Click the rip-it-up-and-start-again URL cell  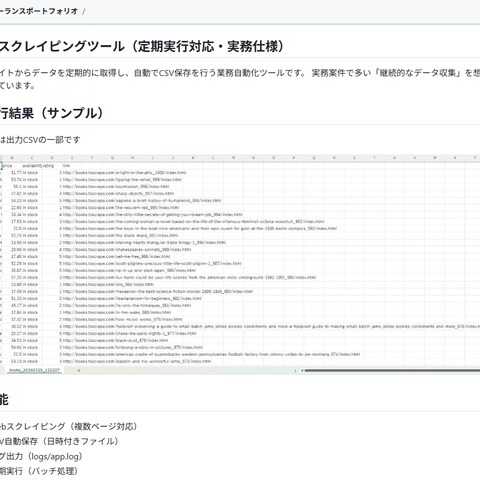coord(129,270)
